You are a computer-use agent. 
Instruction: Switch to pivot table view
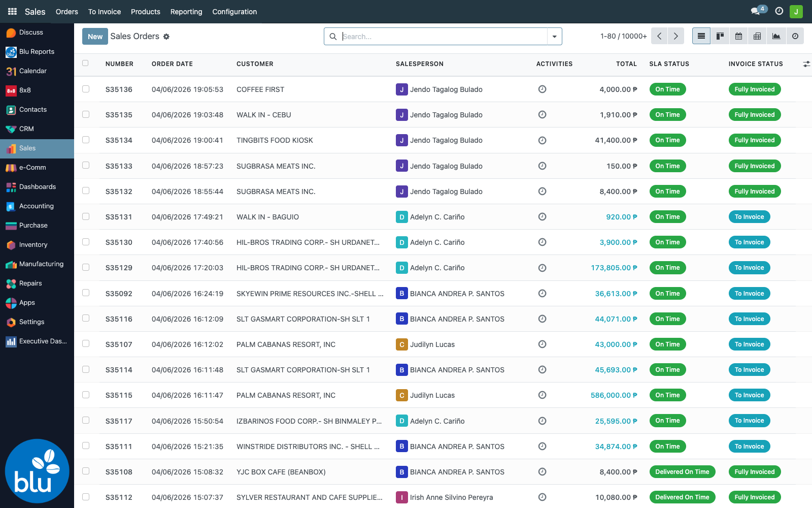tap(757, 36)
